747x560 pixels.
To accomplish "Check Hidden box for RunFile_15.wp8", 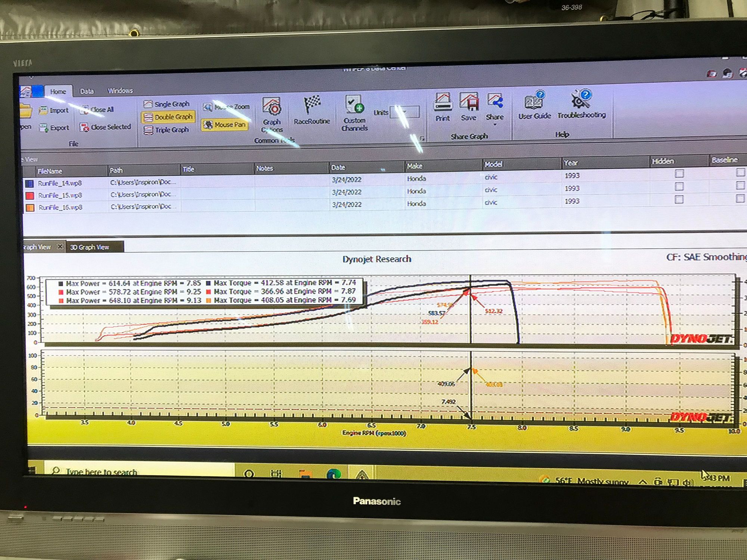I will click(x=679, y=186).
